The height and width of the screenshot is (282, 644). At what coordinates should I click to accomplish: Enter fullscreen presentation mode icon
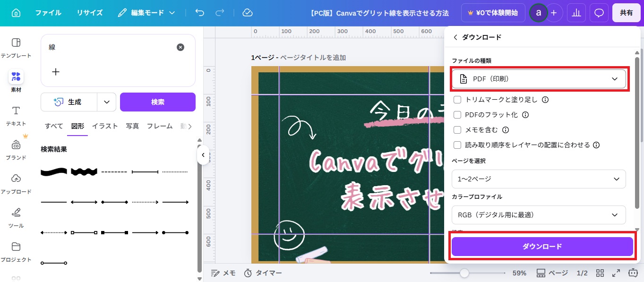pyautogui.click(x=616, y=273)
